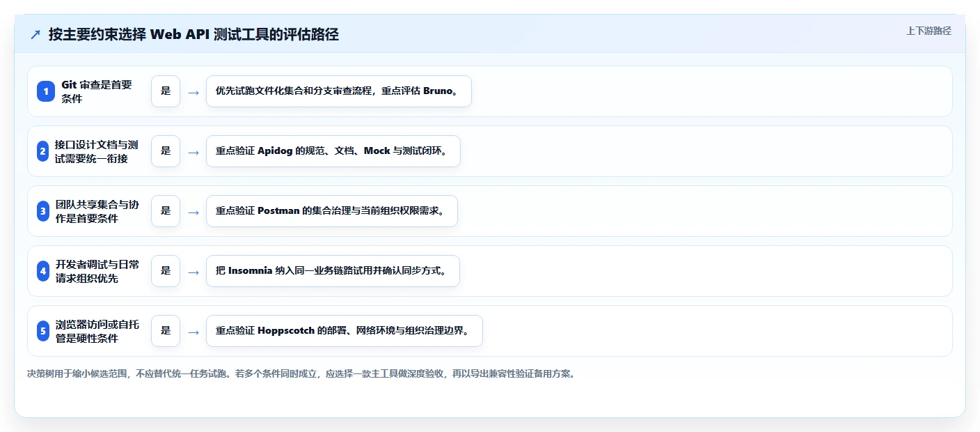Click the arrow pointing to the Apidog result
This screenshot has width=980, height=432.
pyautogui.click(x=193, y=152)
